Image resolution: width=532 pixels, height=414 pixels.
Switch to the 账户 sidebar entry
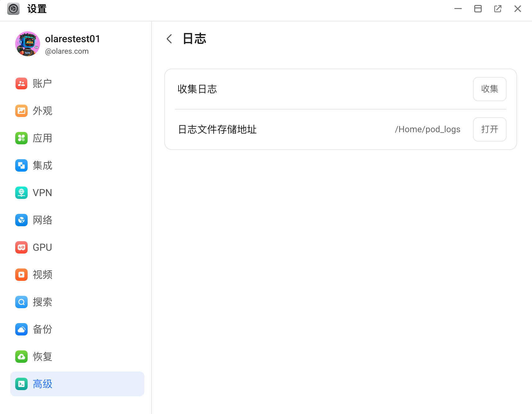click(x=42, y=83)
